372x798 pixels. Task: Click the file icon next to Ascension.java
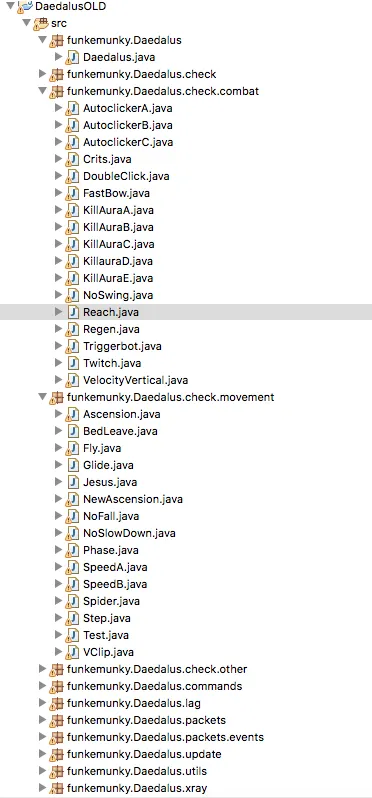(x=73, y=414)
